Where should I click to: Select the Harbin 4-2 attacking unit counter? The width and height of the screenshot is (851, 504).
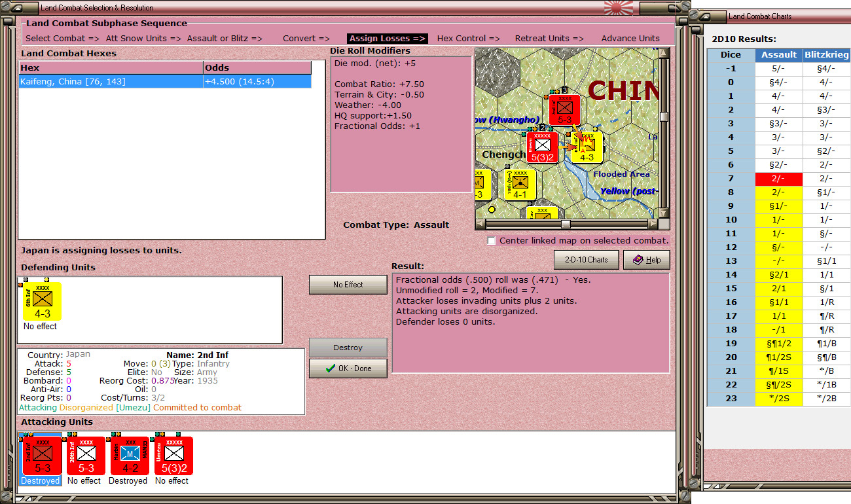pyautogui.click(x=130, y=456)
